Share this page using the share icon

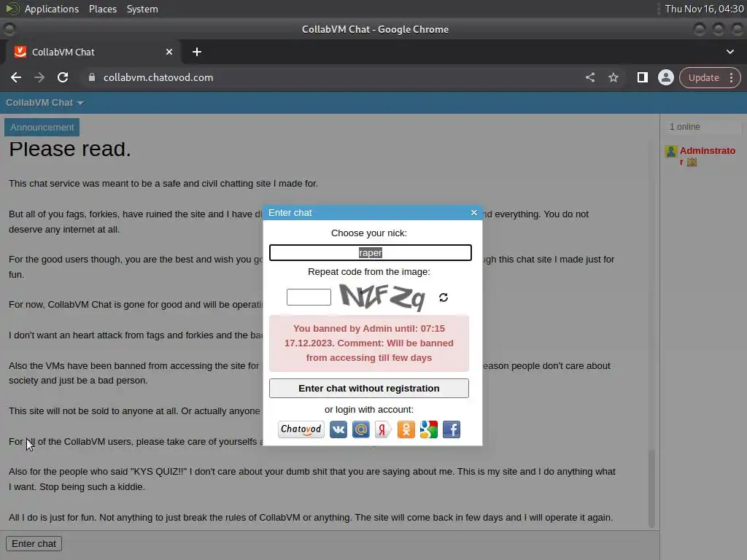pos(589,77)
